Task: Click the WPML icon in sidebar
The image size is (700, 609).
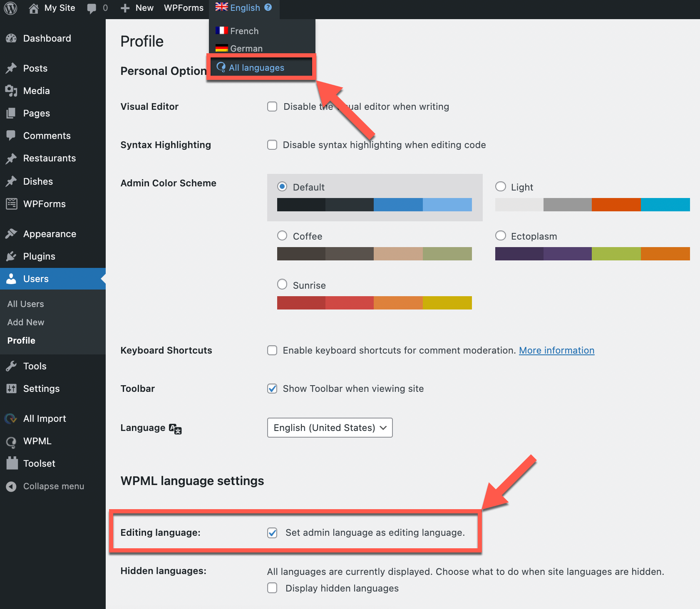Action: 11,441
